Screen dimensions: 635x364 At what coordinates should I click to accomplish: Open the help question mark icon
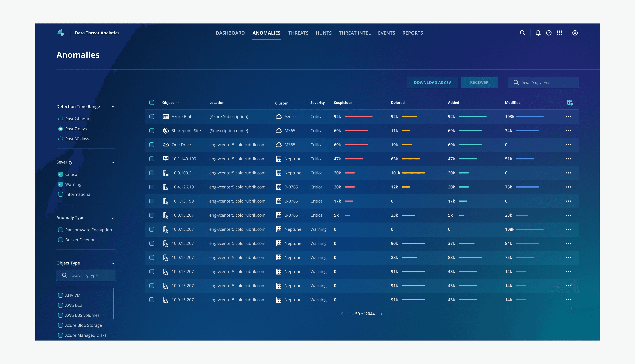pyautogui.click(x=549, y=33)
